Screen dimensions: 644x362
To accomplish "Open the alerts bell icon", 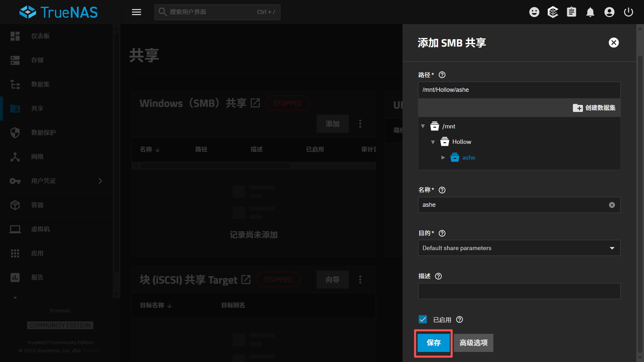I will pyautogui.click(x=590, y=12).
